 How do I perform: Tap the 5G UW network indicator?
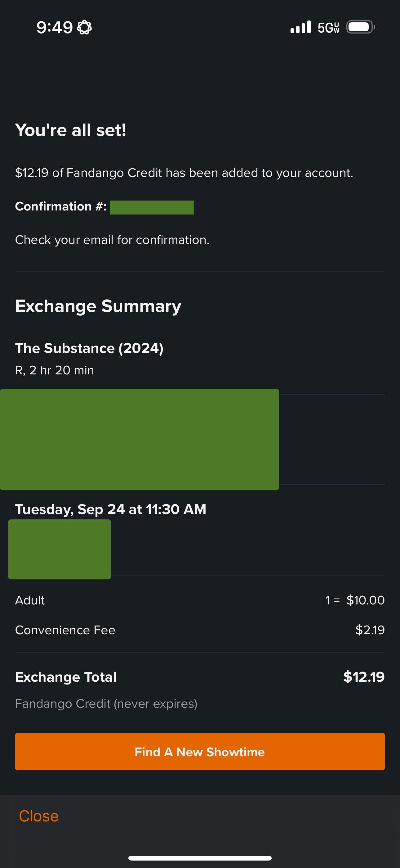coord(328,28)
